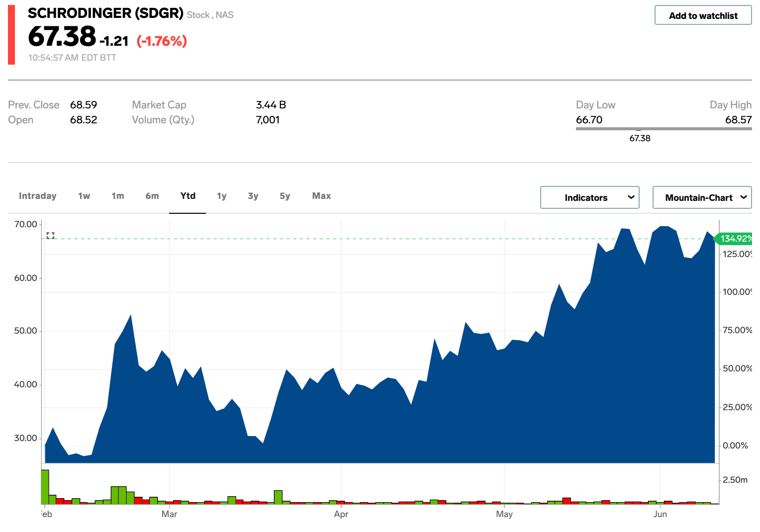Open the Mountain-Chart type dropdown
Screen dimensions: 760x532
click(702, 197)
